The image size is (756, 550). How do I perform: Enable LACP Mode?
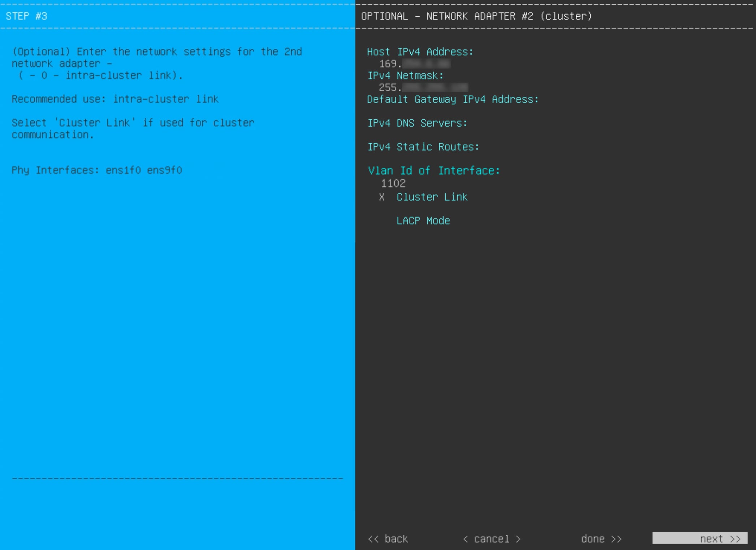[423, 220]
